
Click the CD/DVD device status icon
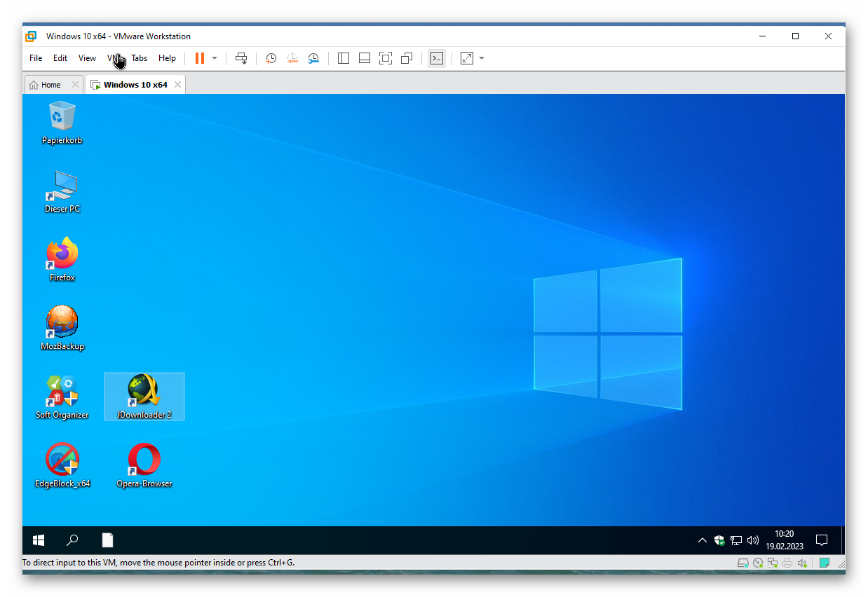(758, 563)
